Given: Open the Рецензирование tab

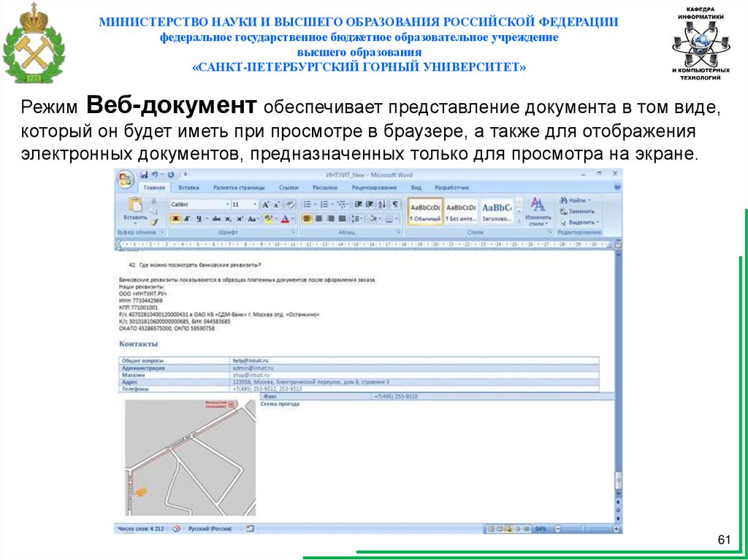Looking at the screenshot, I should click(375, 188).
